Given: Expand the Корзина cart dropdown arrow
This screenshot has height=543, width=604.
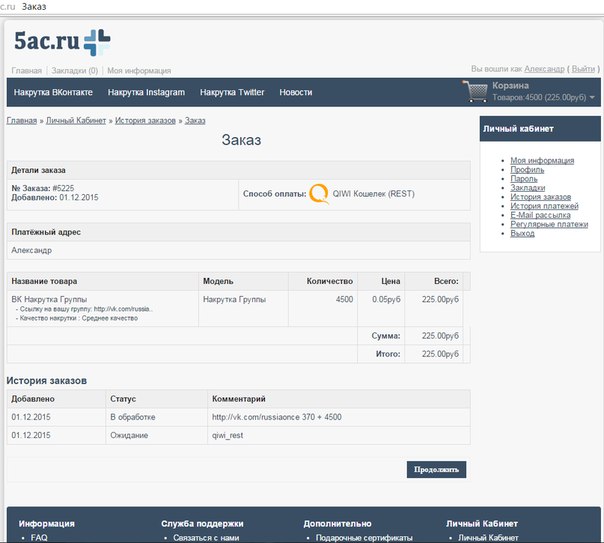Looking at the screenshot, I should click(592, 97).
